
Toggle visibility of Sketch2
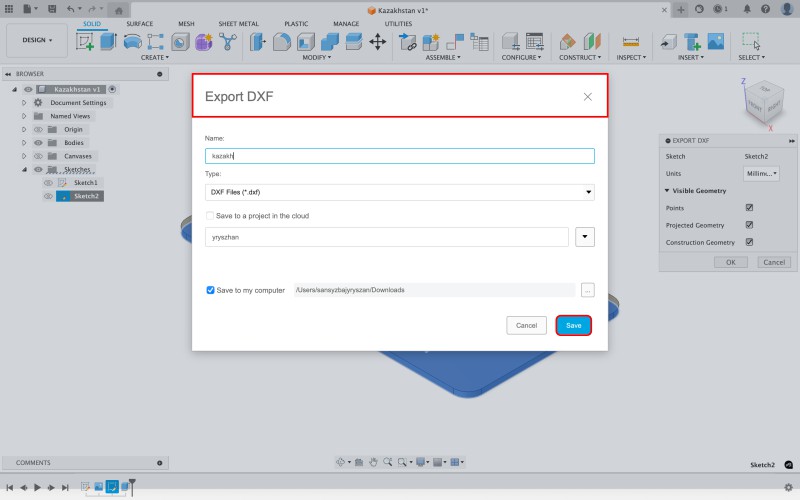[48, 196]
